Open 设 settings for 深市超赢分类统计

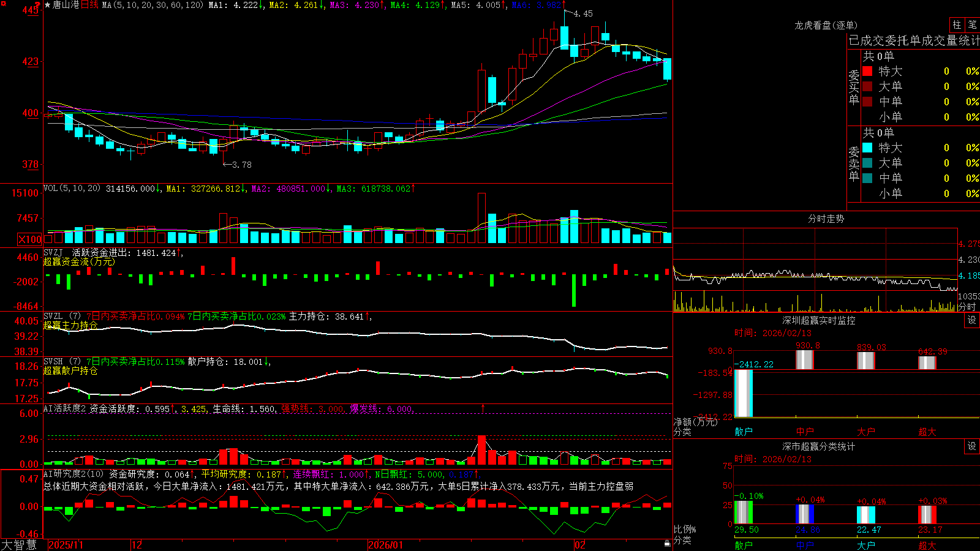click(972, 446)
